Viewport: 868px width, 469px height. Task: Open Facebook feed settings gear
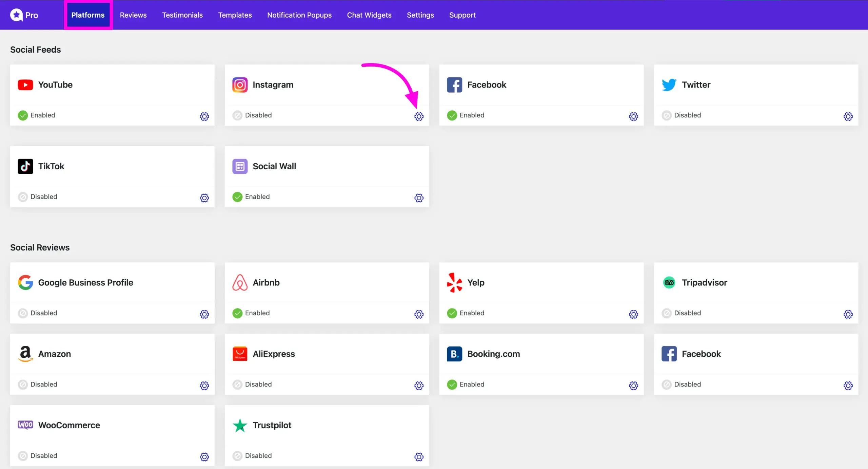(633, 116)
